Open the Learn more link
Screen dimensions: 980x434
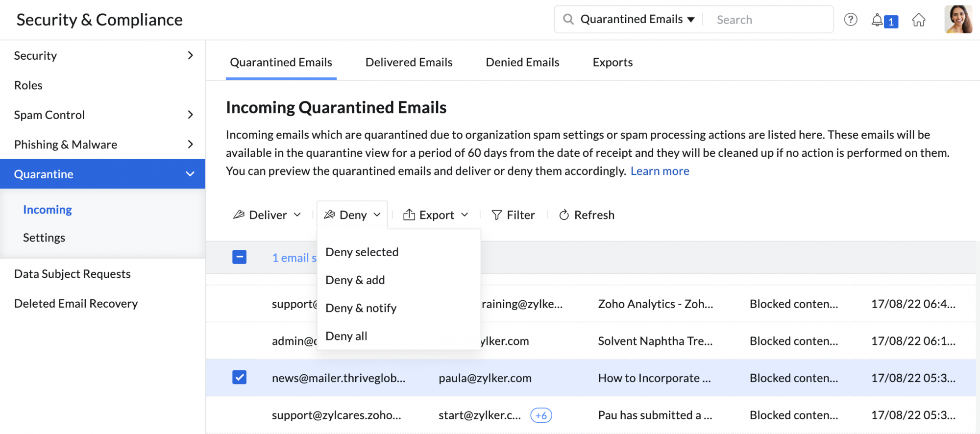click(660, 171)
